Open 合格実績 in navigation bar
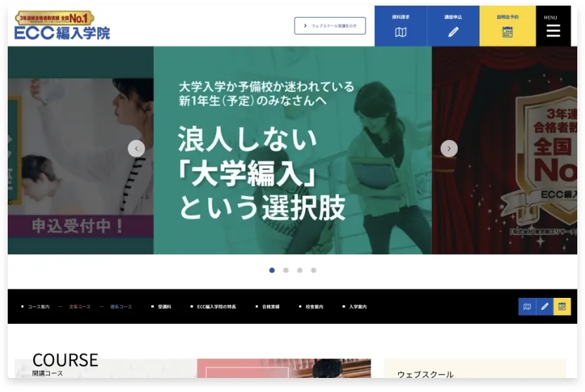Screen dimensions: 585x392 271,307
